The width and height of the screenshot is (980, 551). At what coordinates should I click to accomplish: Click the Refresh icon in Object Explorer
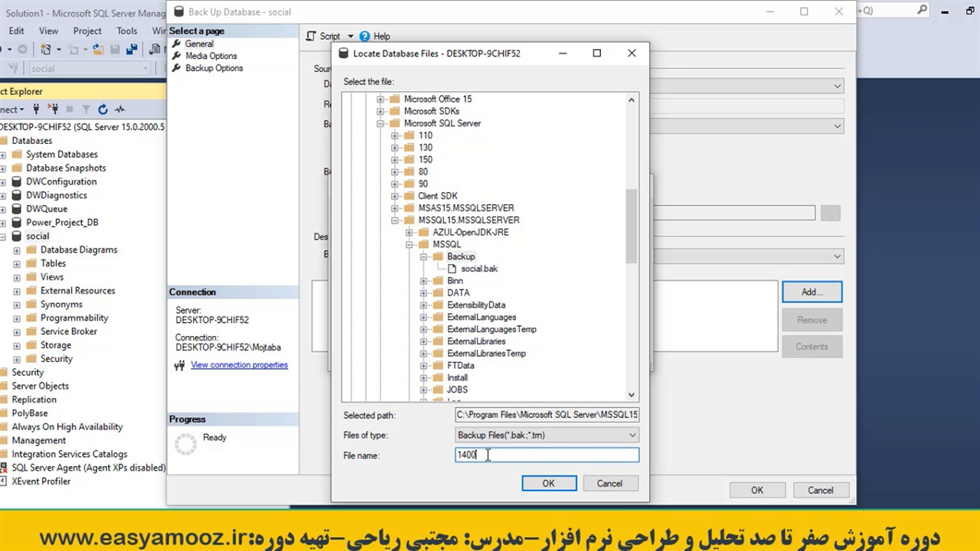[x=103, y=109]
